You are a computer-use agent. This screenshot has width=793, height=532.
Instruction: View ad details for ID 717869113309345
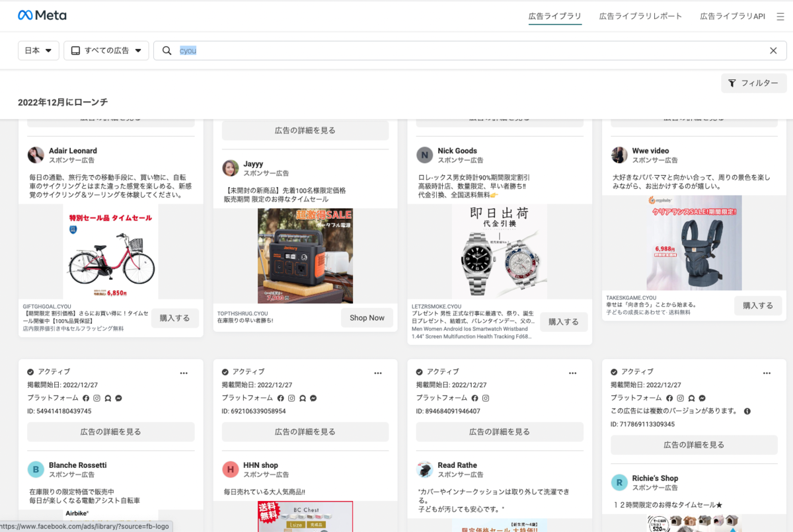694,445
